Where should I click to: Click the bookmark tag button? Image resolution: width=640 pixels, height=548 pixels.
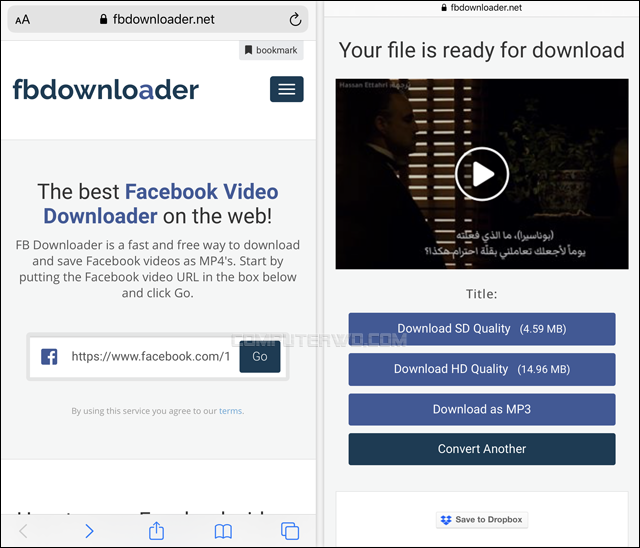pos(271,50)
